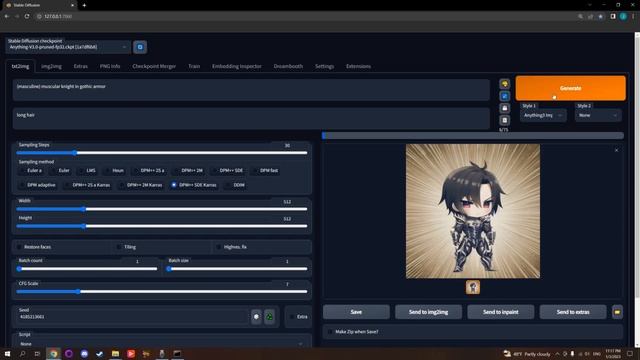Randomize seed with the dice icon
This screenshot has height=360, width=640.
(x=256, y=316)
